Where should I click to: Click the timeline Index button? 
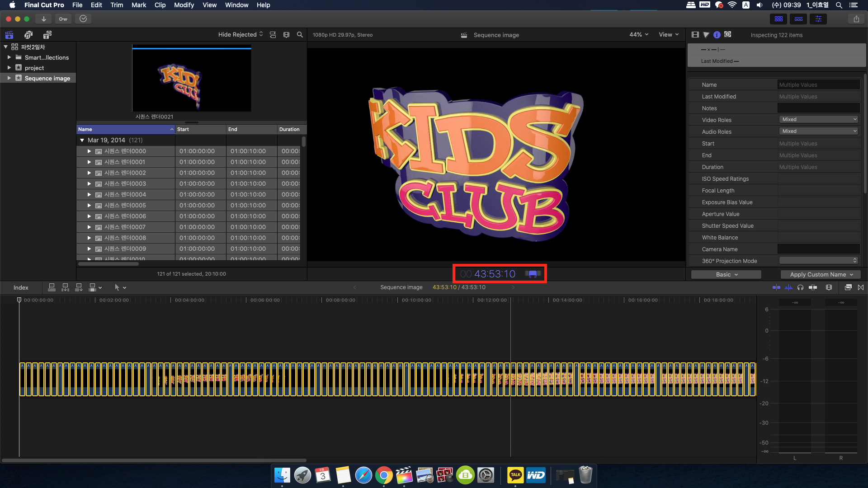click(x=21, y=287)
